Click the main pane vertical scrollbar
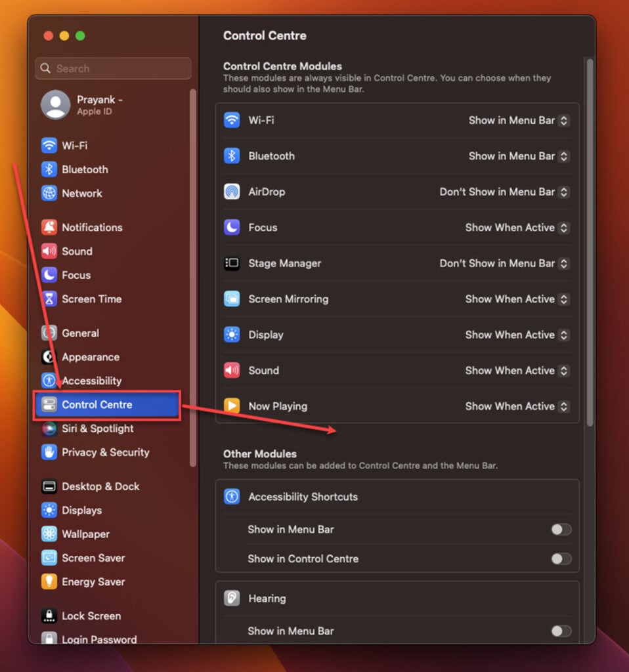 [590, 242]
